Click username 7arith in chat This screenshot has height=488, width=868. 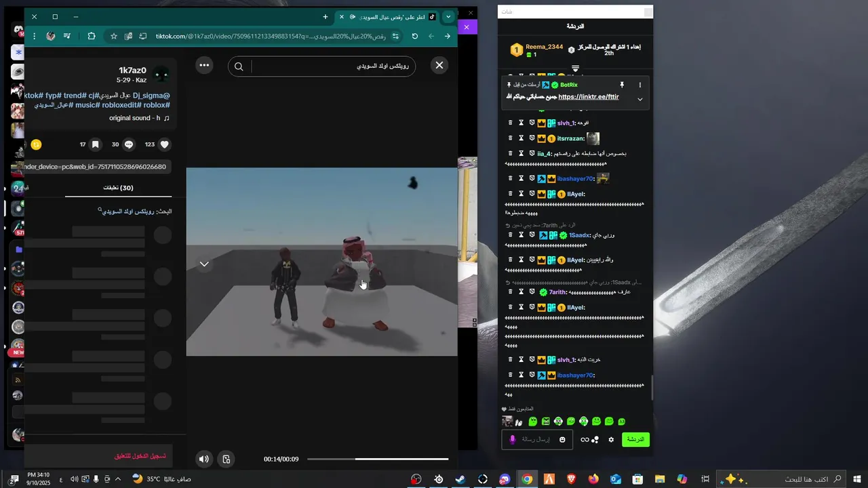pyautogui.click(x=557, y=292)
